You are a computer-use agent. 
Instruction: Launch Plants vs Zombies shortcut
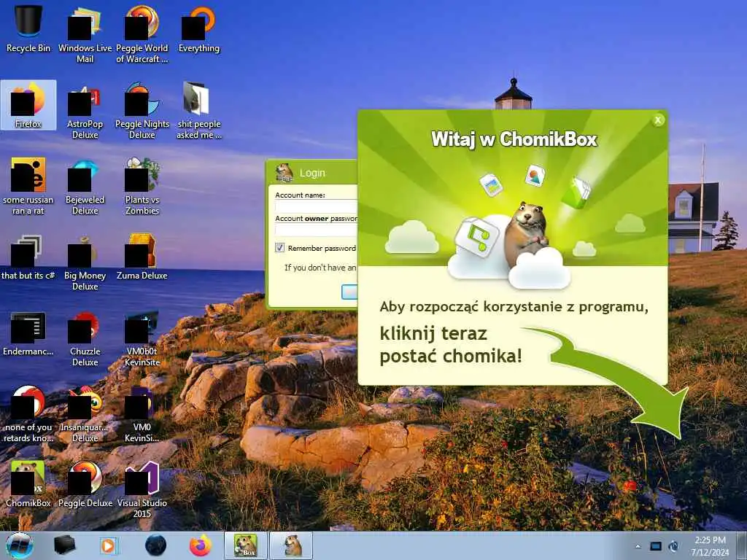tap(142, 186)
